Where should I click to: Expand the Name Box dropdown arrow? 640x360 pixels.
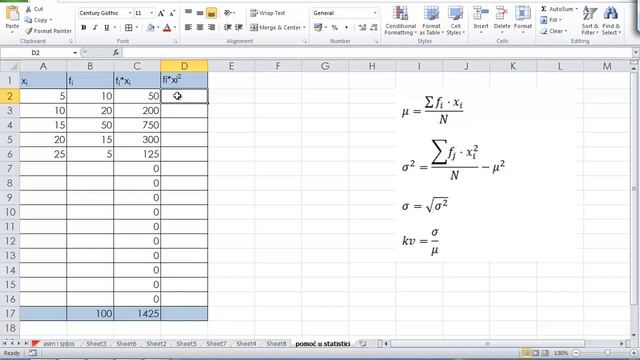[75, 53]
